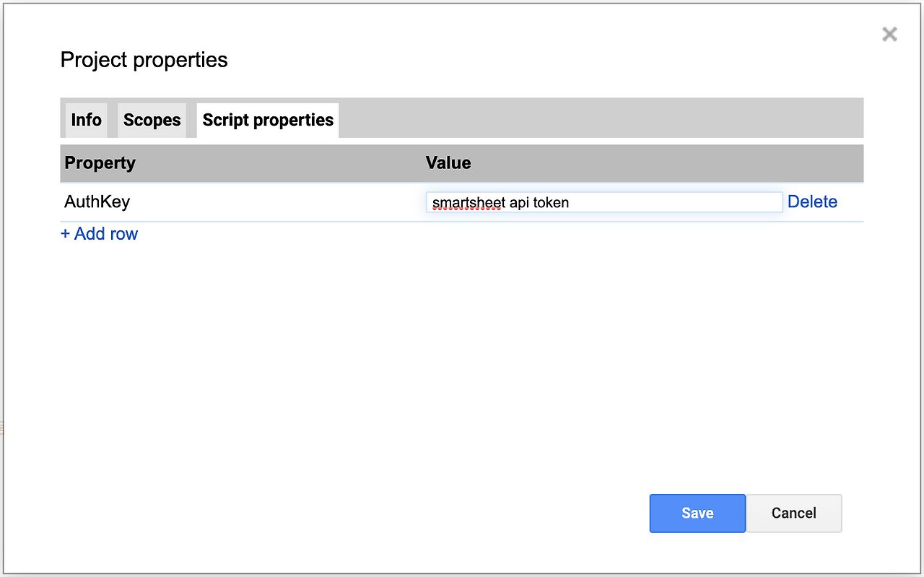
Task: Click the AuthKey value input field
Action: click(x=603, y=202)
